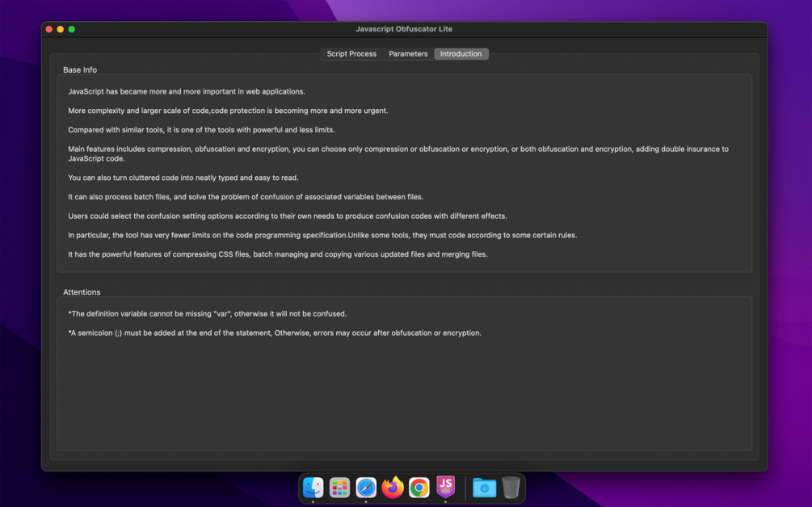Click the line 'Users could select the confusion setting options'
Viewport: 812px width, 507px height.
pos(288,216)
